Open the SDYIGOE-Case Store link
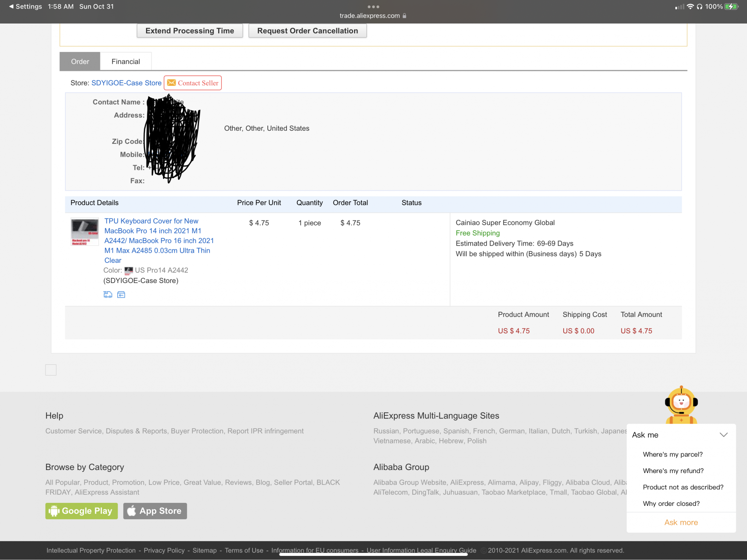The image size is (747, 560). (x=126, y=83)
